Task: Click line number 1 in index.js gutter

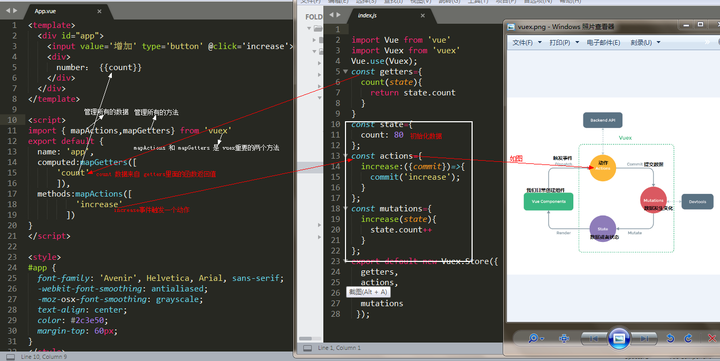Action: click(338, 29)
